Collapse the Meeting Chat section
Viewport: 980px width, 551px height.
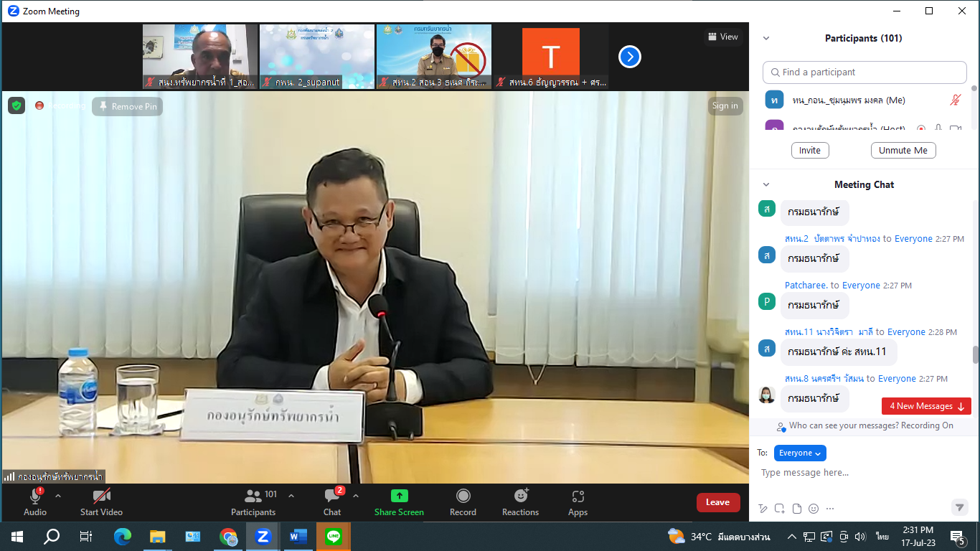[766, 184]
